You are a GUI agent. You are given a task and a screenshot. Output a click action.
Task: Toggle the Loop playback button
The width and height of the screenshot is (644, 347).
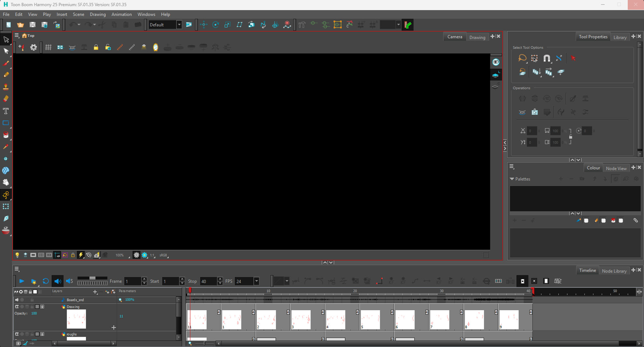click(46, 281)
